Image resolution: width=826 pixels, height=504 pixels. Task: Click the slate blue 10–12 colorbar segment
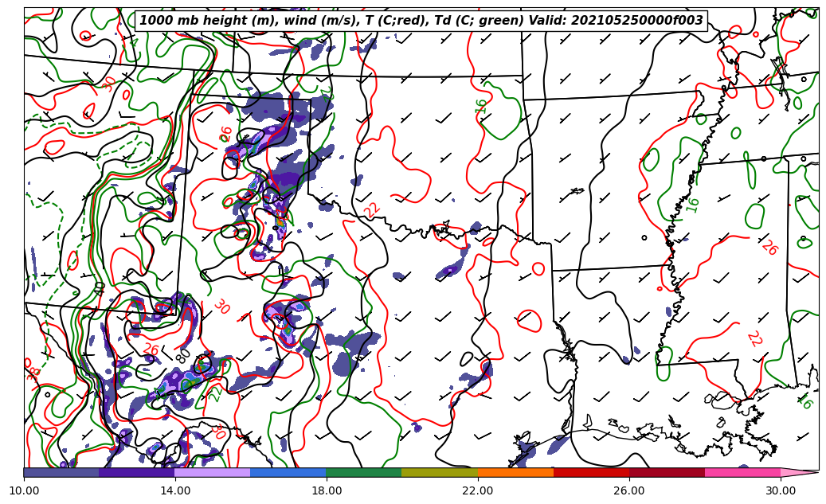[61, 472]
